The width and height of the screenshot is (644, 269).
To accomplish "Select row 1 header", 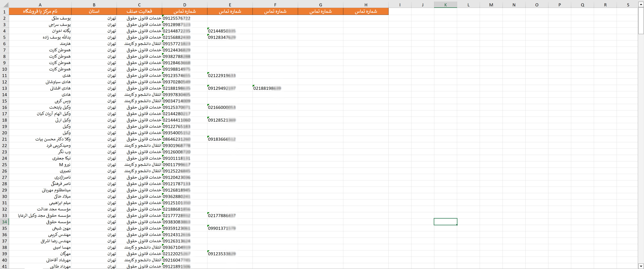I will pos(5,12).
